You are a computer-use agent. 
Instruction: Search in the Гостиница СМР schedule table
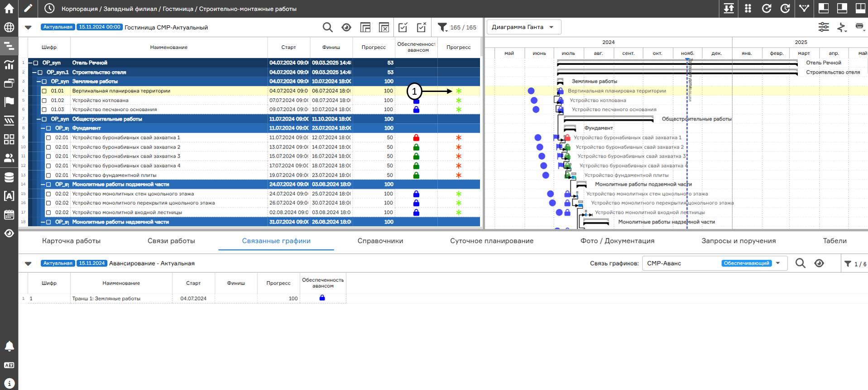tap(328, 28)
